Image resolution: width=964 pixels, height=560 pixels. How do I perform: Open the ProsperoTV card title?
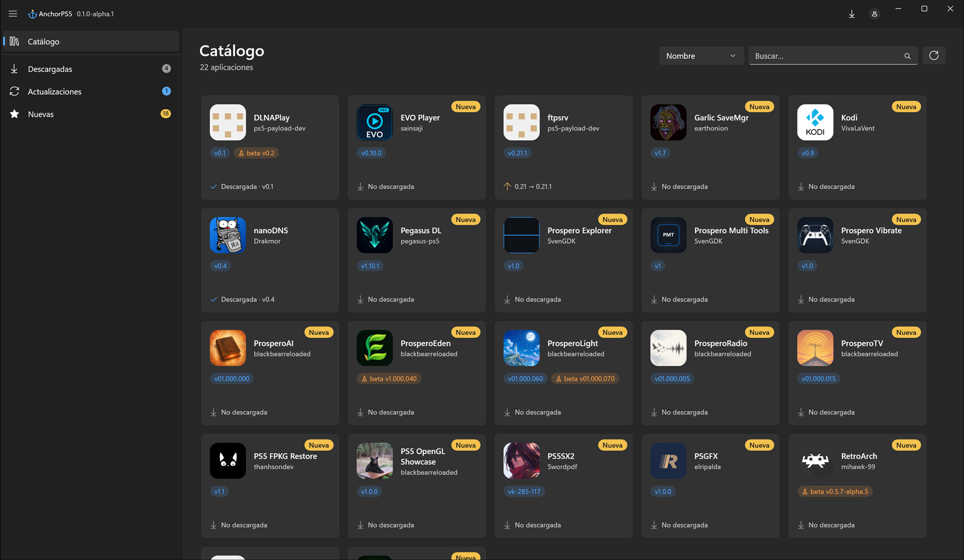point(862,343)
